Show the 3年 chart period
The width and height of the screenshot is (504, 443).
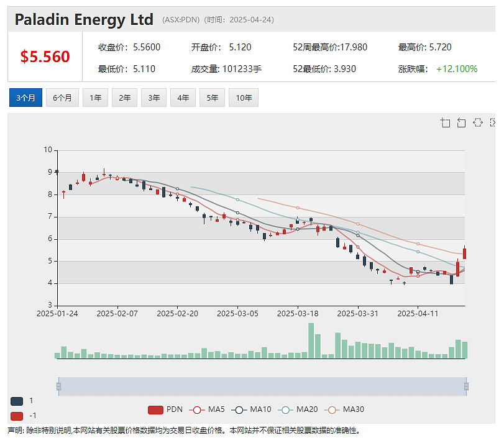pyautogui.click(x=154, y=98)
